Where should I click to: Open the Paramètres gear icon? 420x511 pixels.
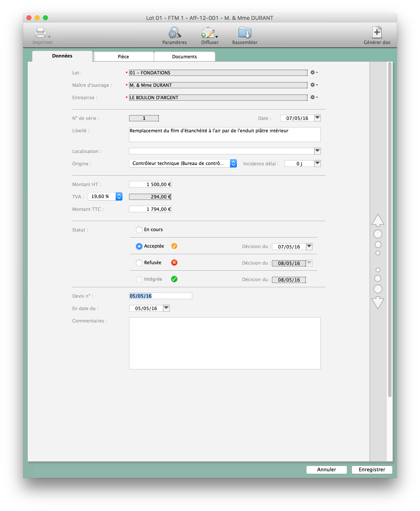tap(174, 32)
